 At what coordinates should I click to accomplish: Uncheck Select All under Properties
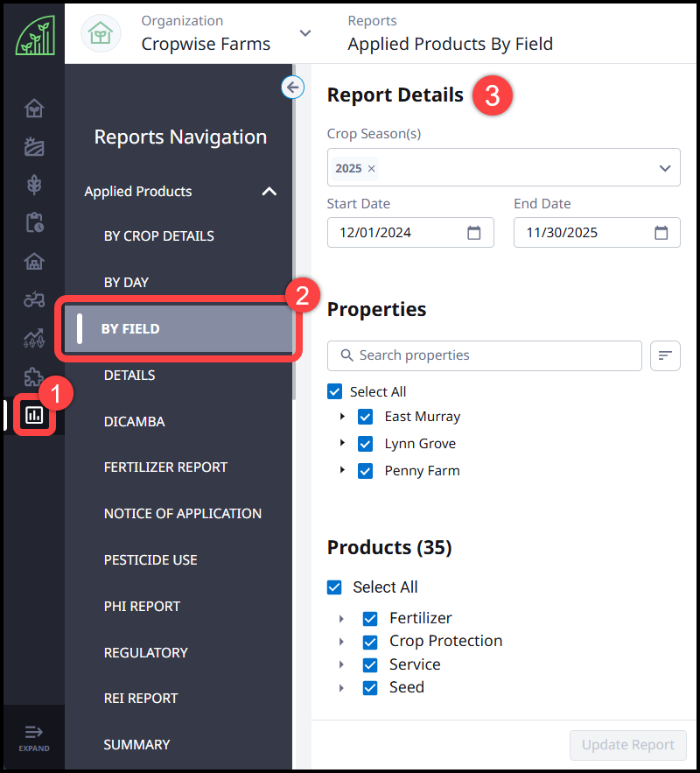click(334, 391)
